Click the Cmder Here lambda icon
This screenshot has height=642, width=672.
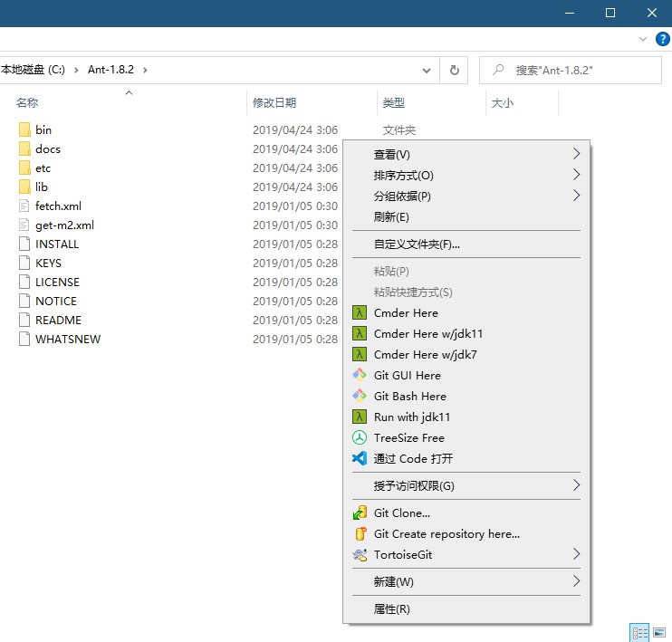359,313
